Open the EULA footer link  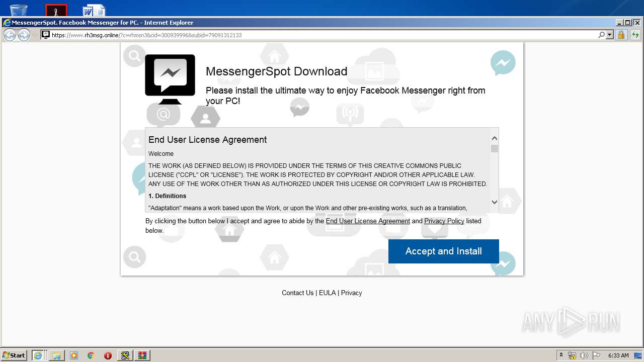click(x=327, y=293)
